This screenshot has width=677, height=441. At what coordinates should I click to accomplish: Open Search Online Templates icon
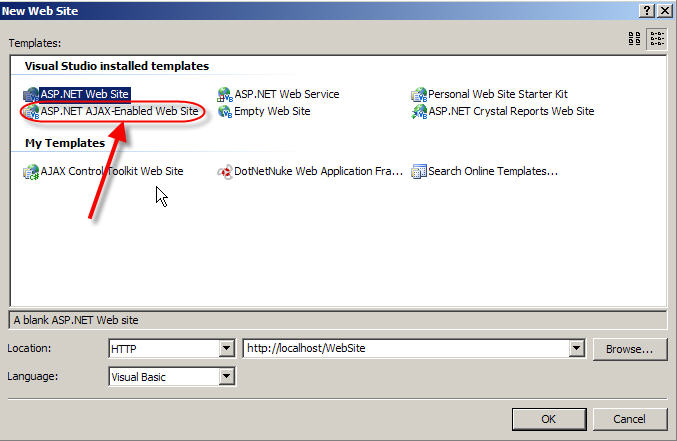point(419,171)
